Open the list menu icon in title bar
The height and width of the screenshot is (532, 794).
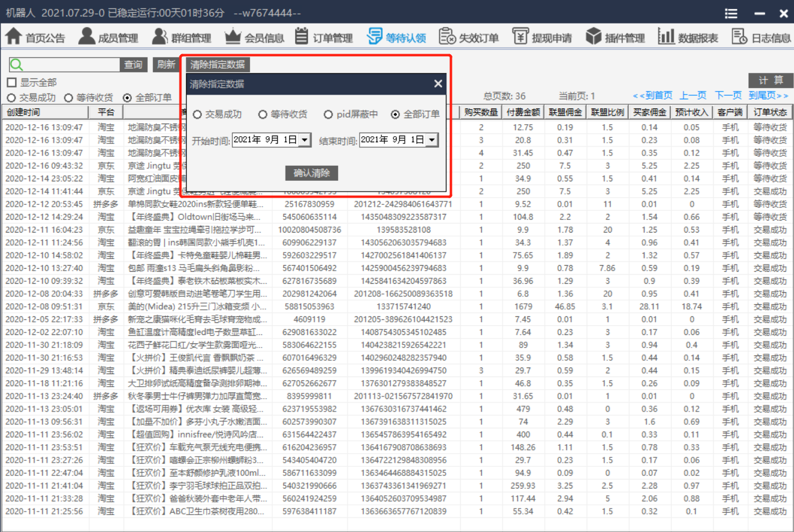pyautogui.click(x=731, y=13)
